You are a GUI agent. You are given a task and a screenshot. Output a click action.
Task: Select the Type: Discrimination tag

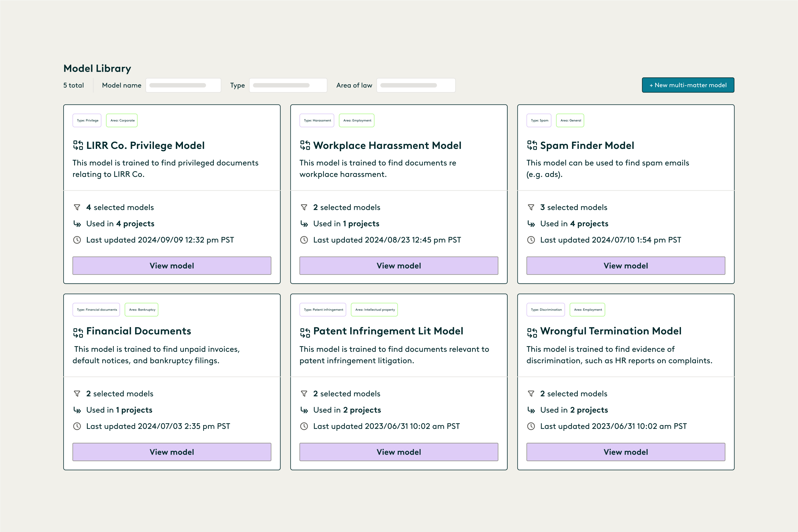coord(546,310)
